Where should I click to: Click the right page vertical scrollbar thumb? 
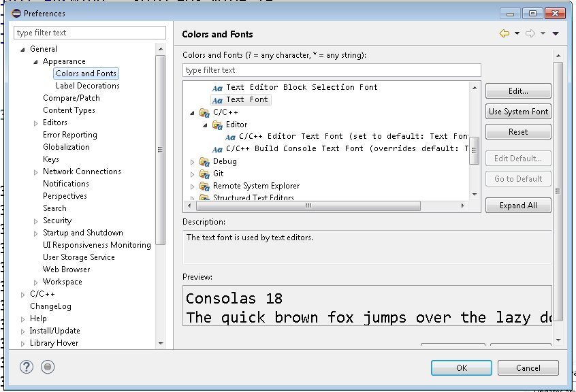point(558,191)
